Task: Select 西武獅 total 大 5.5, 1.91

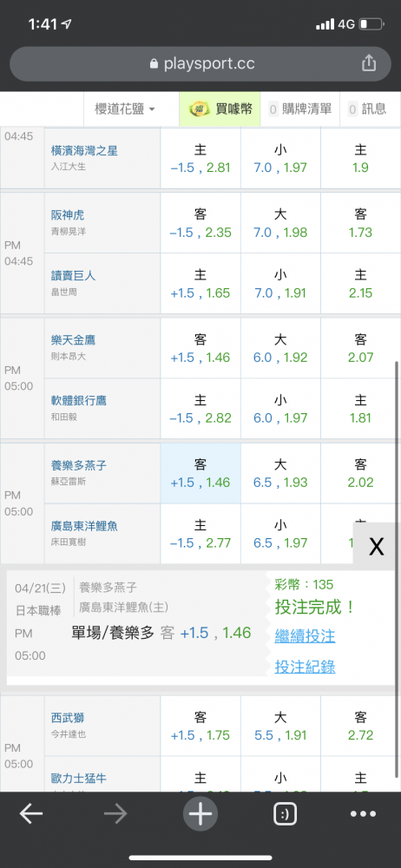Action: 280,727
